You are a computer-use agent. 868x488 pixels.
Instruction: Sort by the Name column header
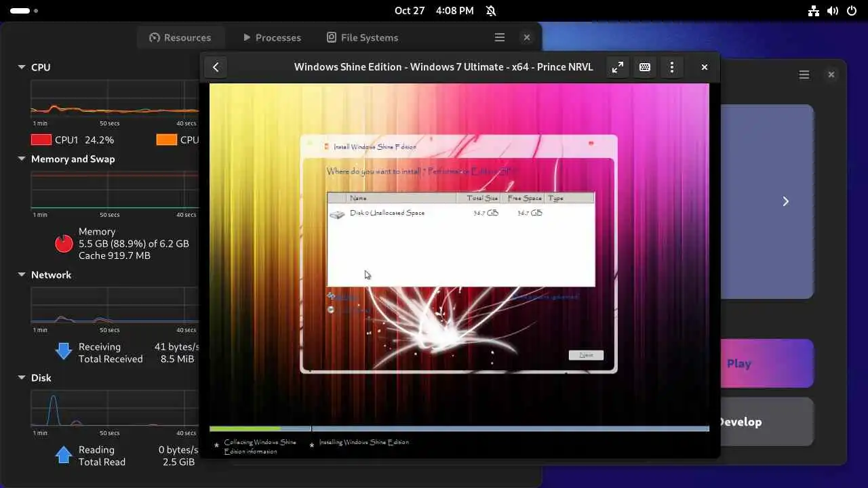401,198
